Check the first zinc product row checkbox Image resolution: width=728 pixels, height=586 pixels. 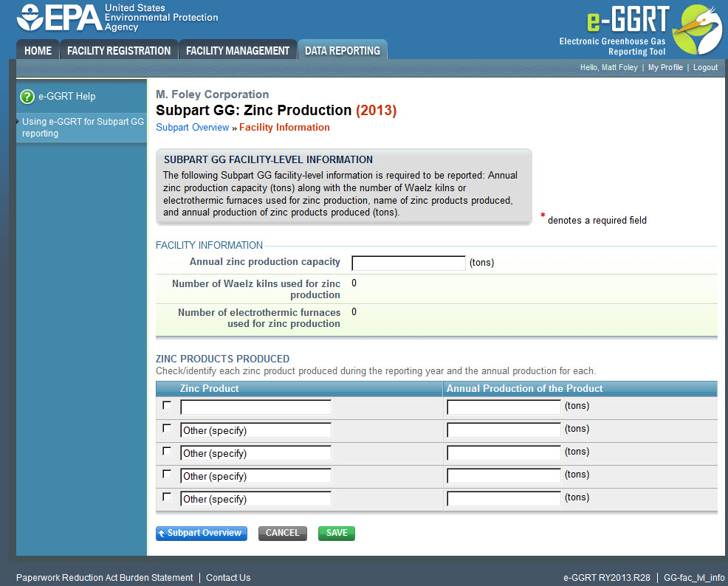click(x=167, y=405)
